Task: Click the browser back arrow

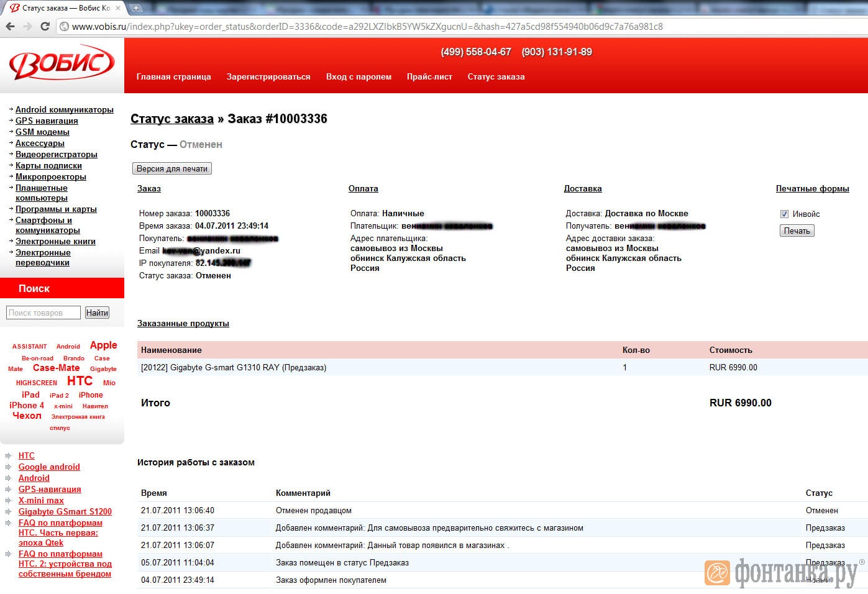Action: 10,27
